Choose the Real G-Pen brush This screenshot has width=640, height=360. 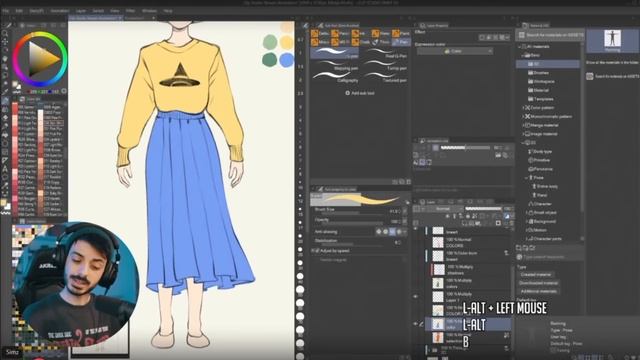pyautogui.click(x=385, y=53)
